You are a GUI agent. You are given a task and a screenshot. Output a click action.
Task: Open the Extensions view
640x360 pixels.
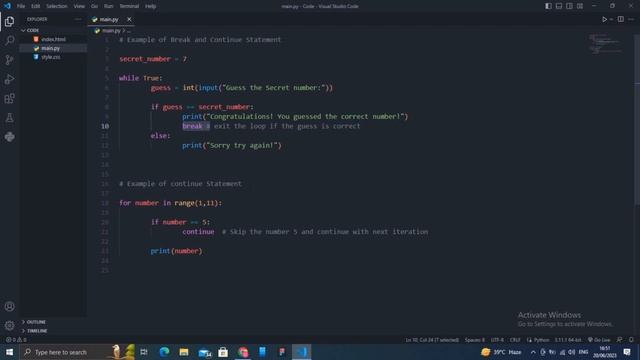click(x=9, y=98)
